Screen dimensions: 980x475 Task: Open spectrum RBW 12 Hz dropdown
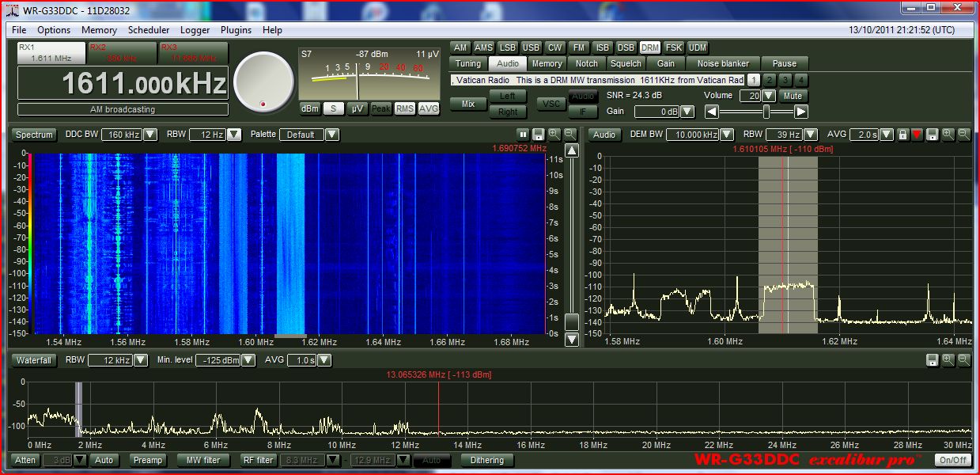click(x=234, y=135)
